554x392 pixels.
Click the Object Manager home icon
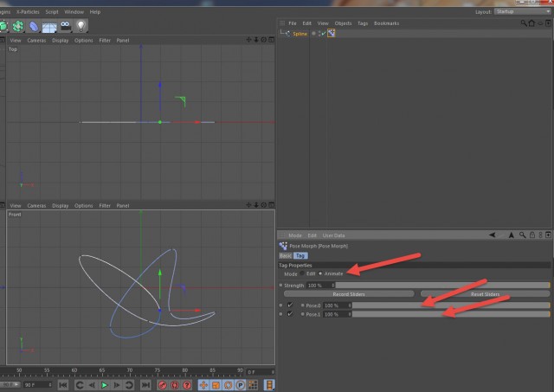click(x=531, y=23)
